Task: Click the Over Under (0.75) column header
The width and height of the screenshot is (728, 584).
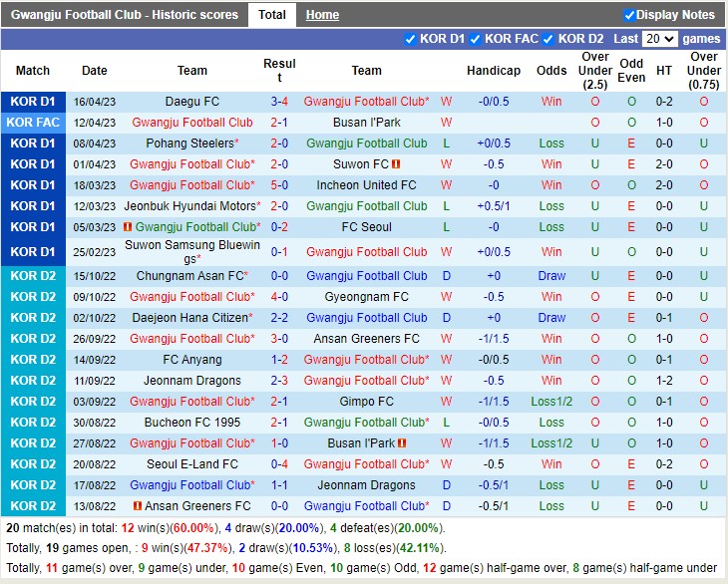Action: click(x=704, y=71)
